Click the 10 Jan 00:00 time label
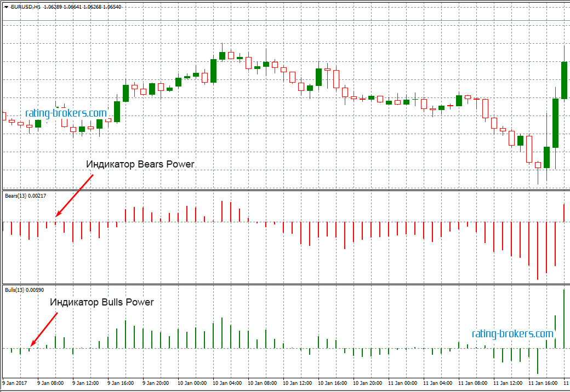Image resolution: width=570 pixels, height=392 pixels. [192, 383]
